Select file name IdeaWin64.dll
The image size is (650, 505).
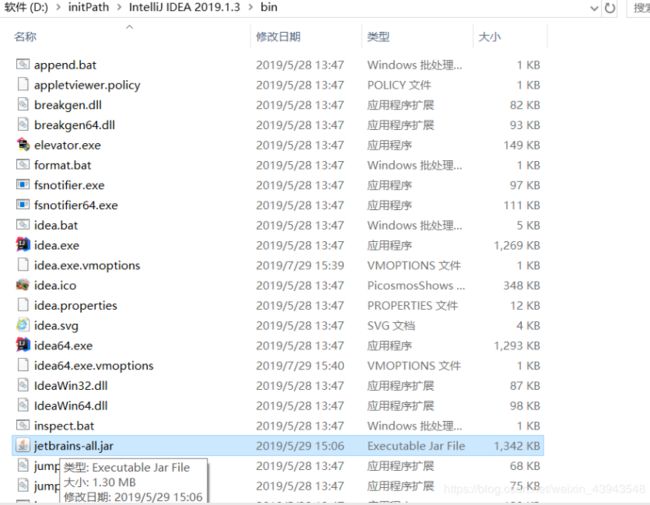71,405
